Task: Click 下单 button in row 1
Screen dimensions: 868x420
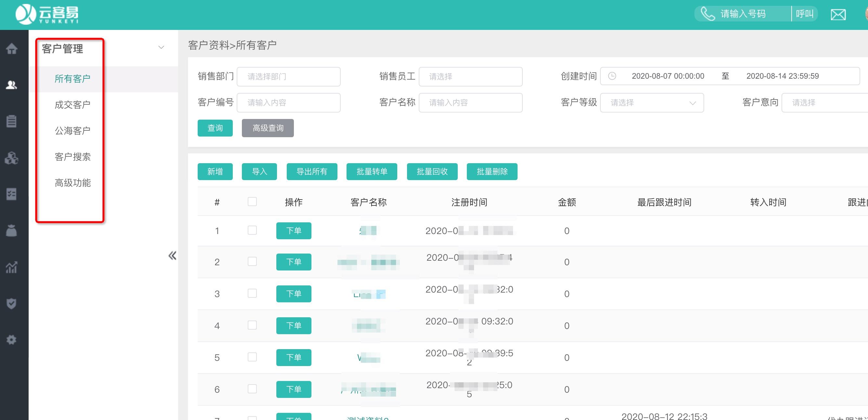Action: [294, 231]
